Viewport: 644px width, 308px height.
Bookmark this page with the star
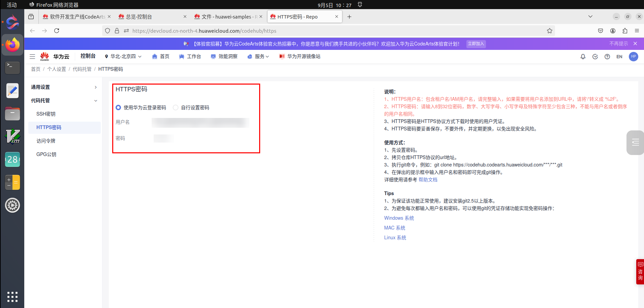tap(550, 31)
